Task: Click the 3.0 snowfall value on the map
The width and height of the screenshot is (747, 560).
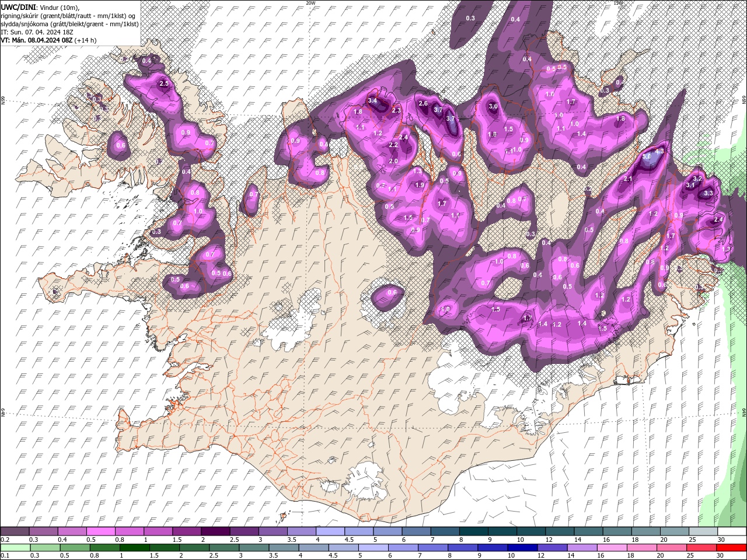Action: click(493, 106)
